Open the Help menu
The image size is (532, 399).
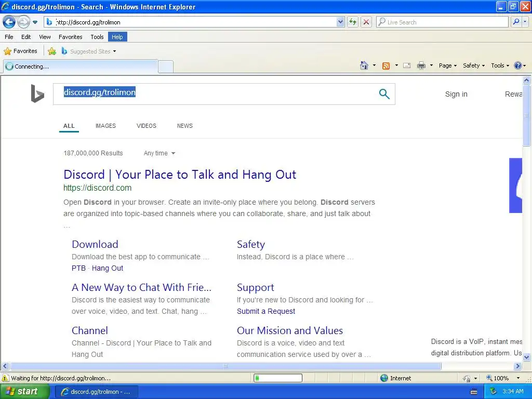tap(117, 37)
